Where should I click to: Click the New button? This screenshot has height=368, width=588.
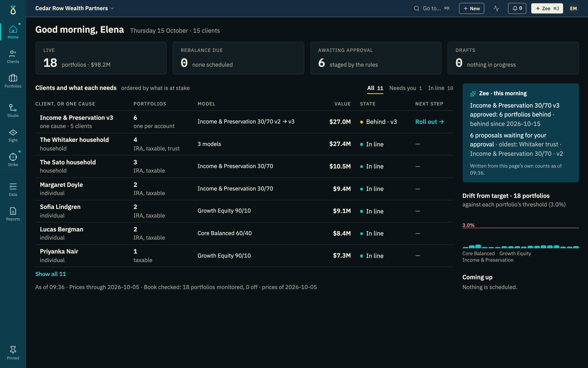(x=471, y=9)
